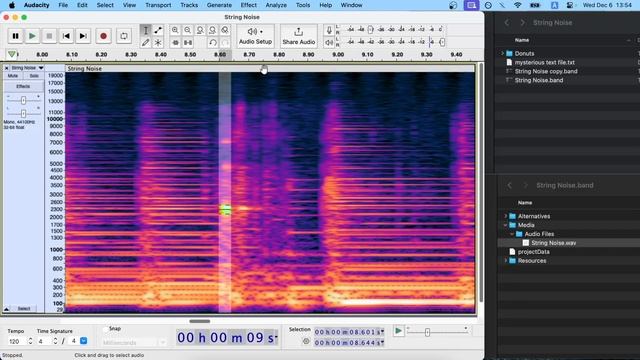This screenshot has width=640, height=360.
Task: Click the playback meter speaker icon
Action: pos(329,42)
